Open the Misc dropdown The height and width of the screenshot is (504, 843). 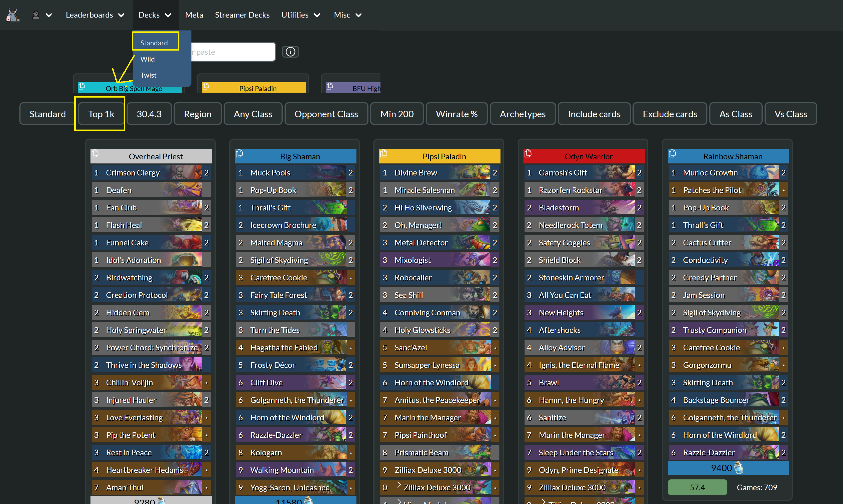coord(348,15)
